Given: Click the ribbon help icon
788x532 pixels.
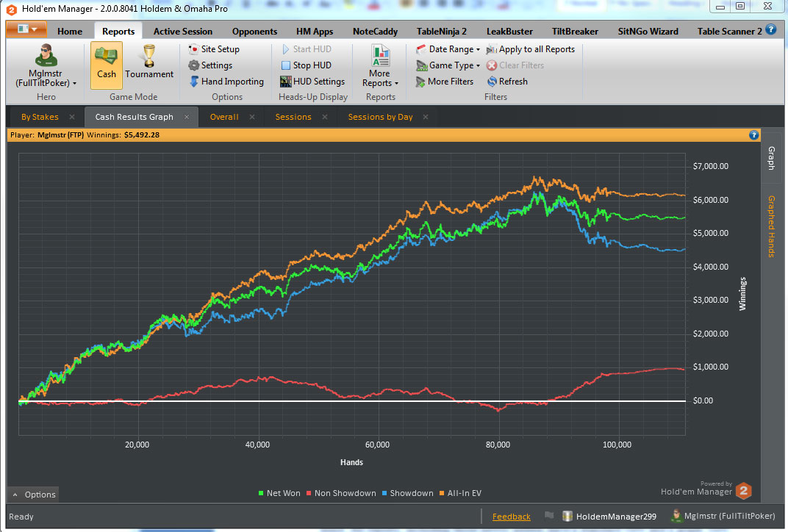Looking at the screenshot, I should click(771, 29).
